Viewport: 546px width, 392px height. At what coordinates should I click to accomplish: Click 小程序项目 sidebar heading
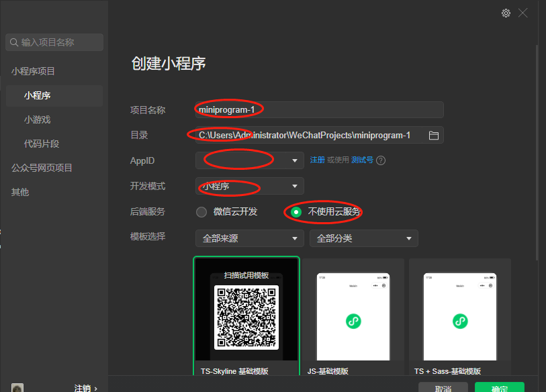pyautogui.click(x=33, y=71)
